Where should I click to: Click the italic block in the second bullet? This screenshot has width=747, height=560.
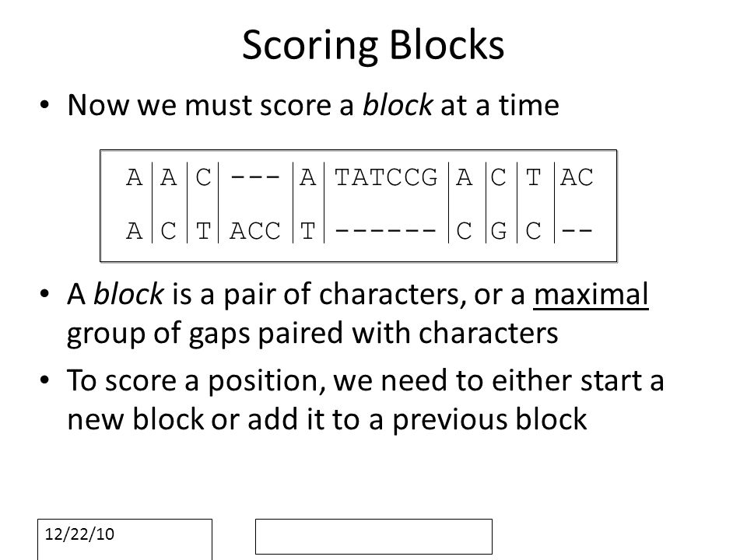[129, 294]
